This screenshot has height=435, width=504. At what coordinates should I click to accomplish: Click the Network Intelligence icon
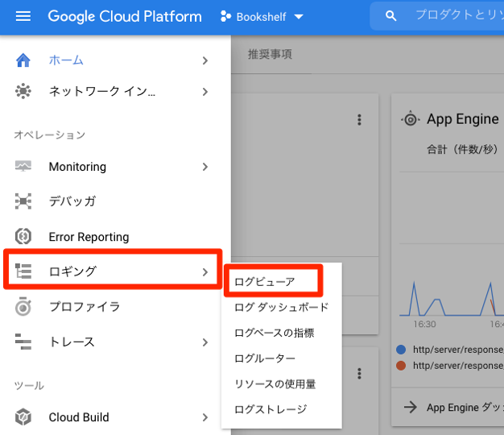pos(23,91)
